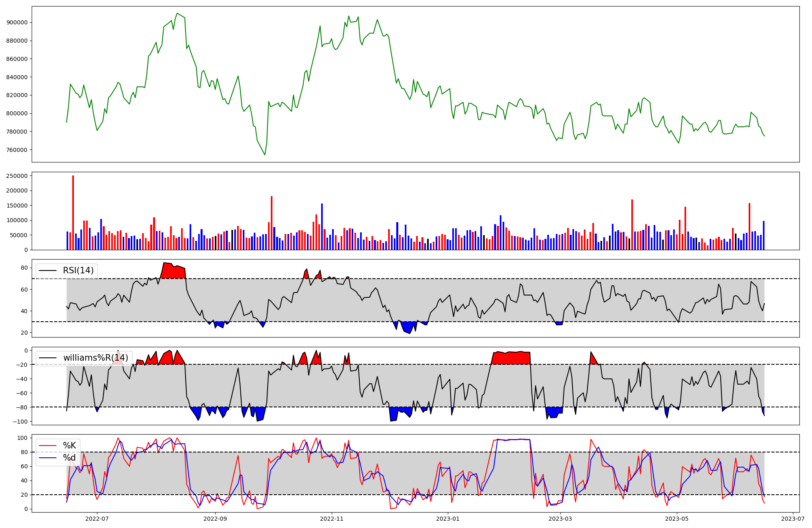The height and width of the screenshot is (528, 812).
Task: Click the 2023-03 x-axis date label
Action: pos(560,519)
